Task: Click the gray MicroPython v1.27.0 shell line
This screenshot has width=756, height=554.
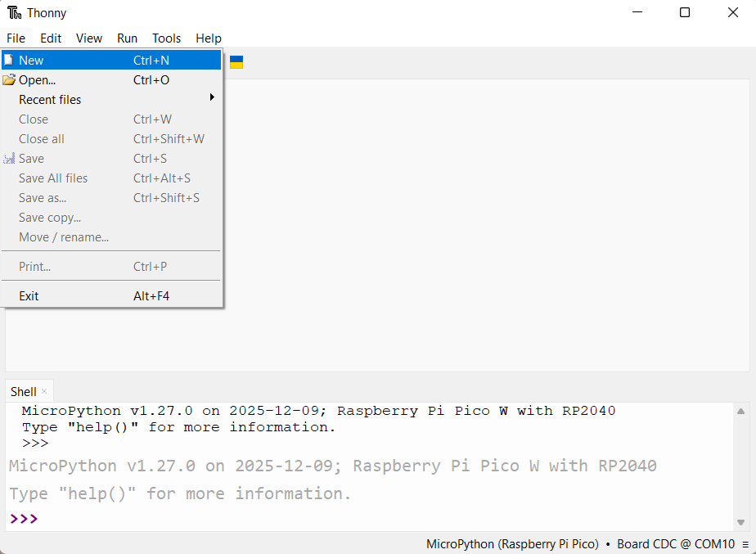Action: coord(333,466)
